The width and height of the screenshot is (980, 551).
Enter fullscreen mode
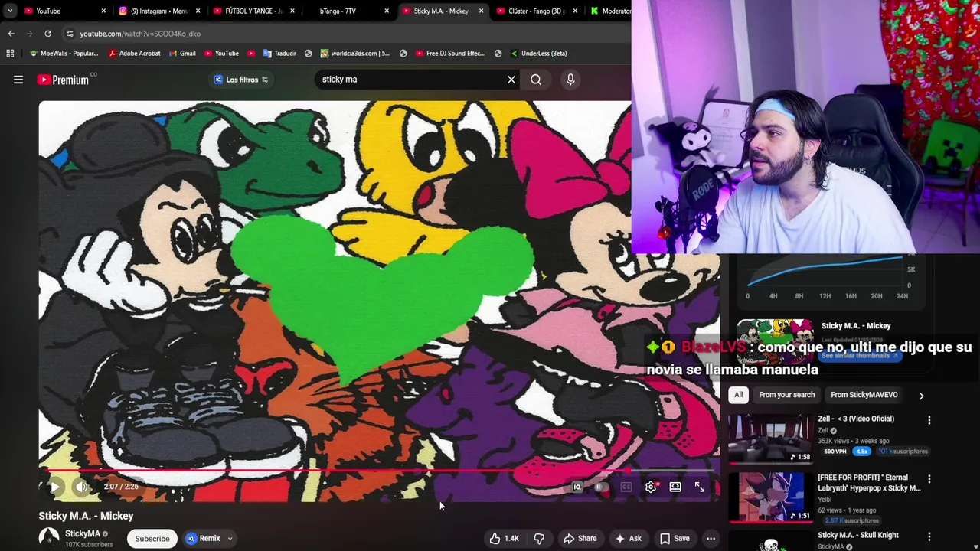tap(700, 487)
